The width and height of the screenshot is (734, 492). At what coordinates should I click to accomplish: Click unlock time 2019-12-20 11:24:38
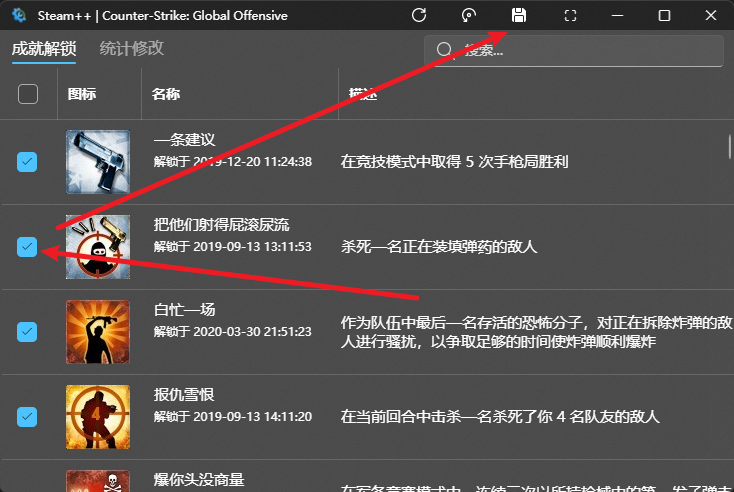click(253, 162)
